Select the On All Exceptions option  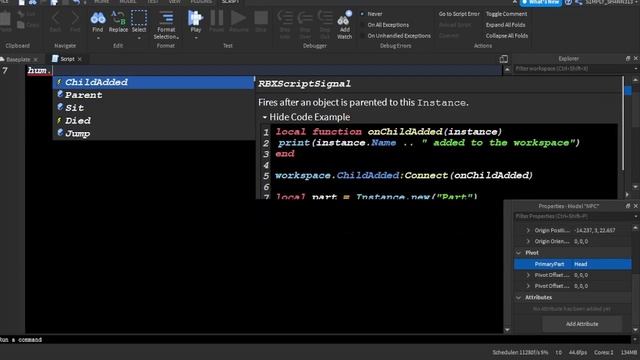[x=384, y=25]
